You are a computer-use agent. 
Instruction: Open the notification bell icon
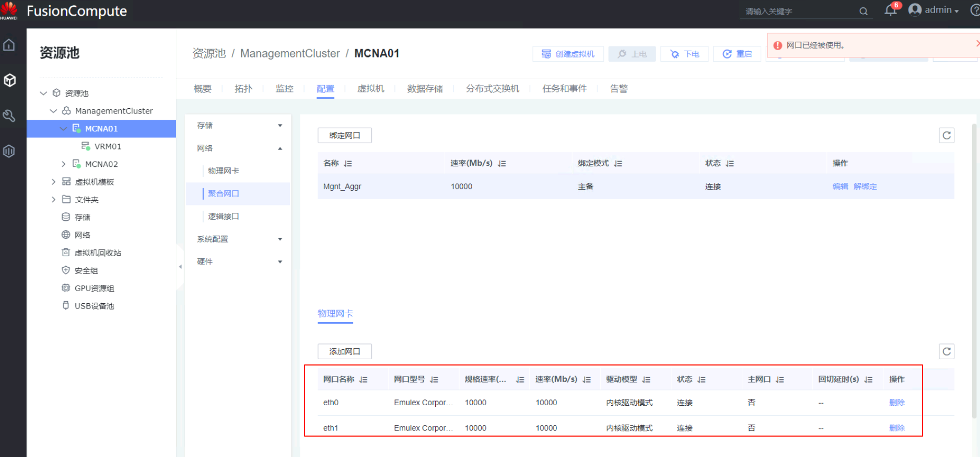click(890, 10)
